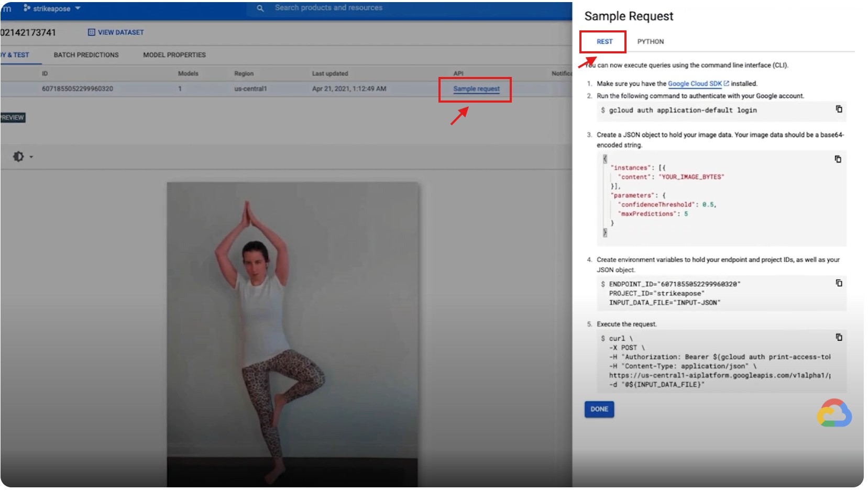Click the yoga pose preview image

(x=292, y=334)
